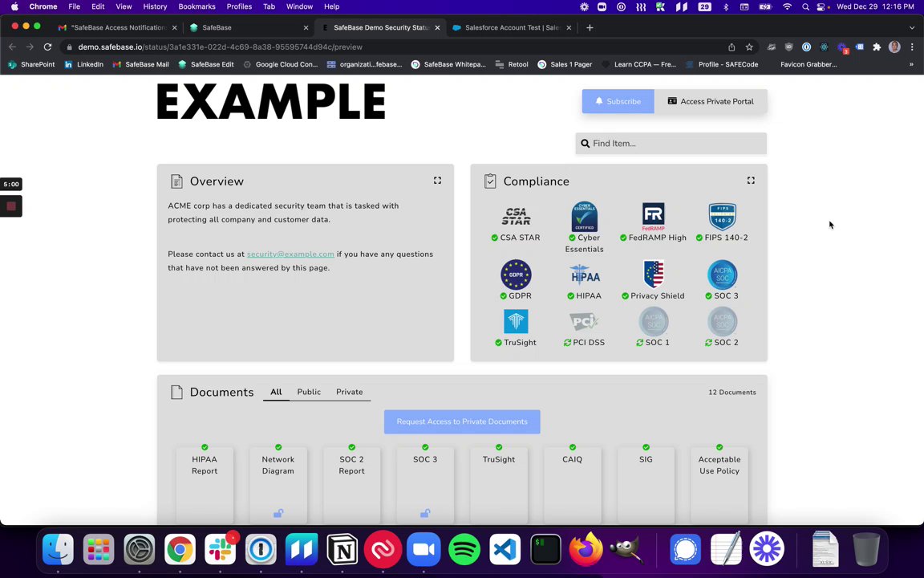
Task: Open the SafeBase Mail bookmark
Action: [x=141, y=64]
